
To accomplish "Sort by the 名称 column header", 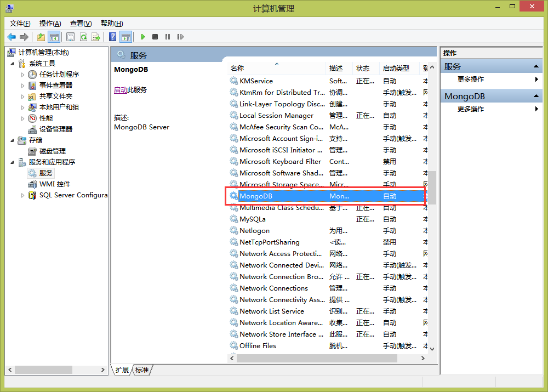I will pyautogui.click(x=276, y=69).
